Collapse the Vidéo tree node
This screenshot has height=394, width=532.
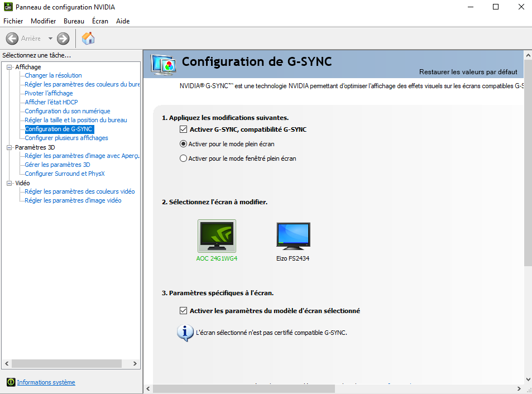9,183
